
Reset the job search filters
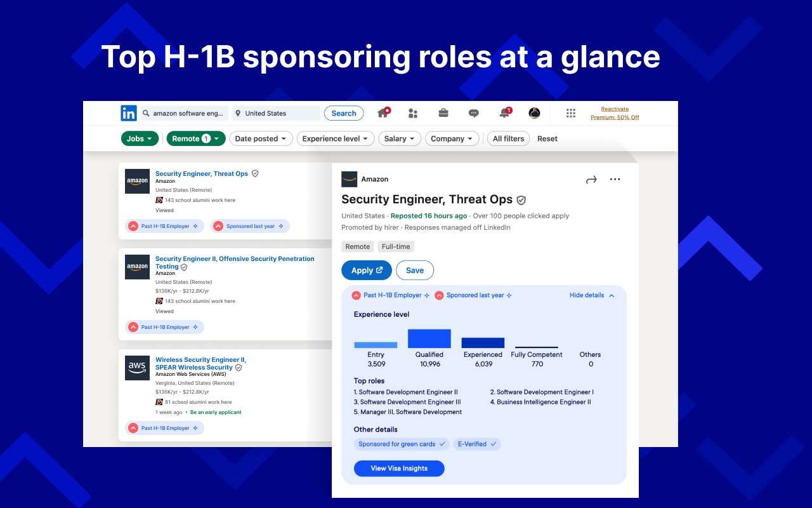point(547,138)
